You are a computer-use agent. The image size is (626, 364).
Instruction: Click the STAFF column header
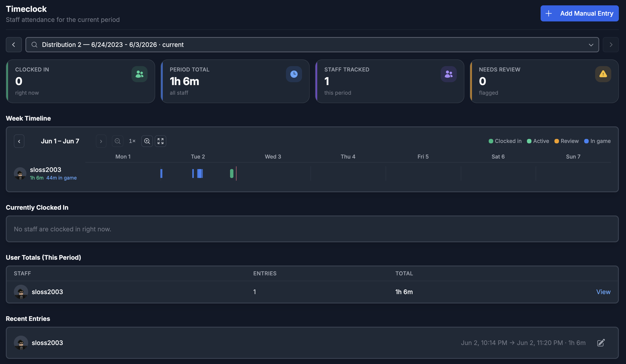click(22, 273)
